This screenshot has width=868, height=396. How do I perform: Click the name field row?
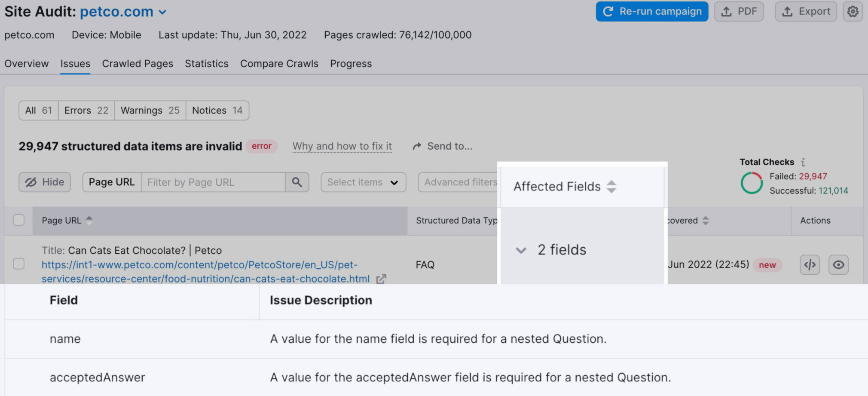pos(436,339)
